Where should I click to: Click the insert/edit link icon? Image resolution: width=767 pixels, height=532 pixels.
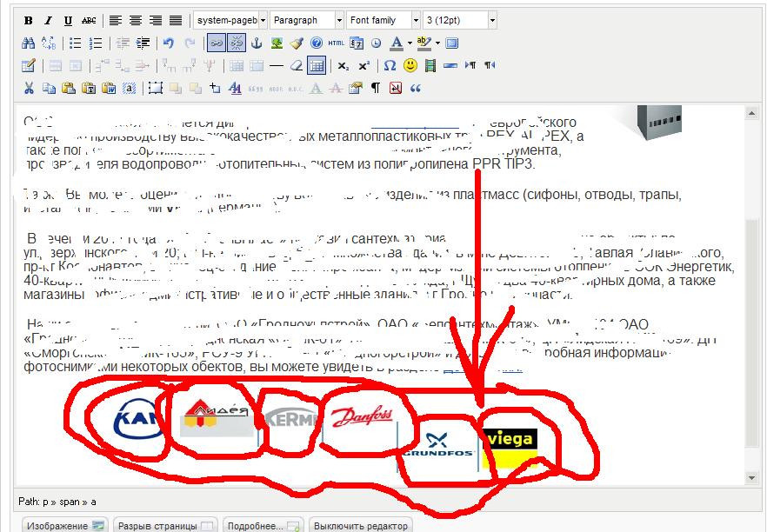coord(216,43)
